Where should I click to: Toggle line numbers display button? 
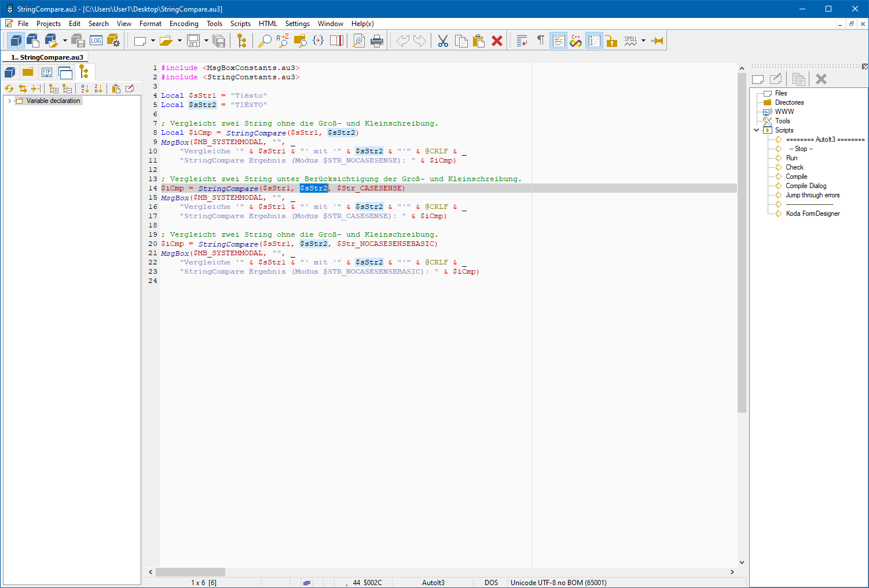tap(593, 41)
